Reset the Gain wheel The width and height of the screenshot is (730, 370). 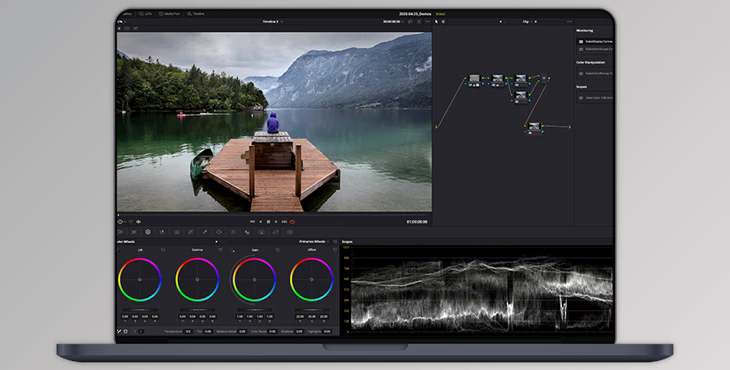click(x=278, y=250)
